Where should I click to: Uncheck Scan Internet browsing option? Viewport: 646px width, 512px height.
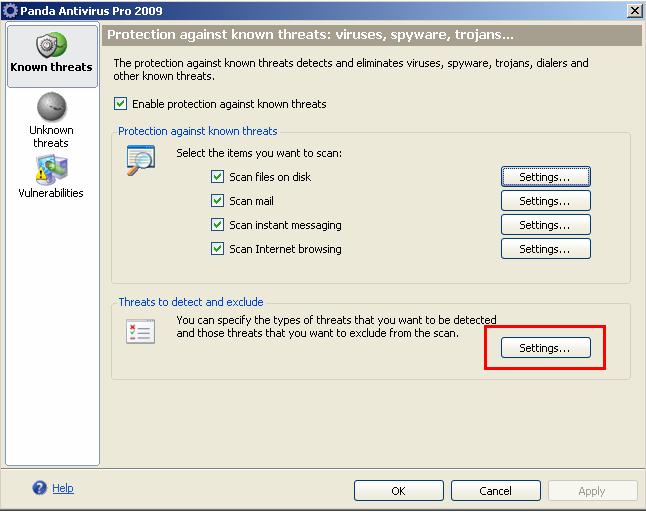click(x=217, y=249)
